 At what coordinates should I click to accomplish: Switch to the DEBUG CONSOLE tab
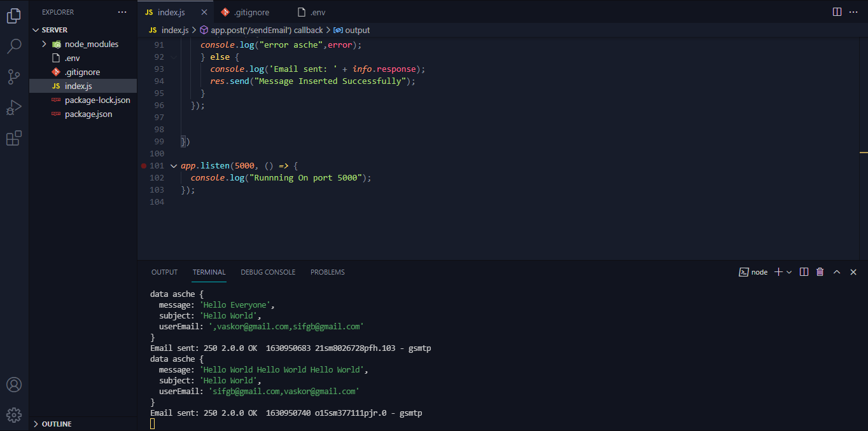[x=268, y=272]
